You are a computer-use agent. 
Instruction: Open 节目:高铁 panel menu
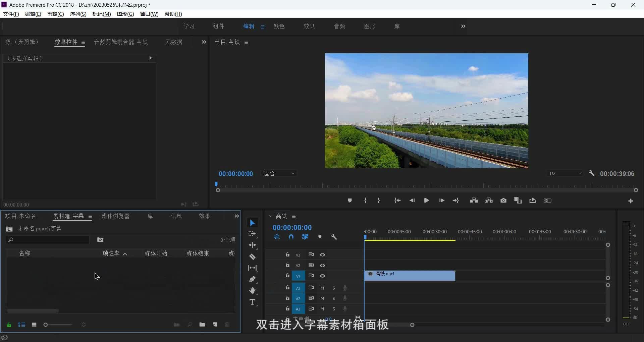tap(246, 42)
